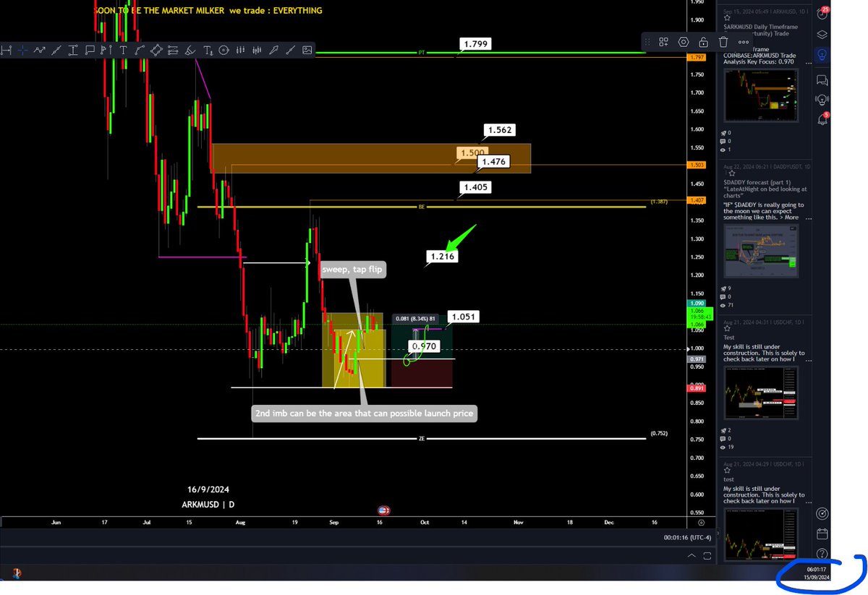Select the 1.562 price label
The width and height of the screenshot is (868, 595).
click(x=500, y=130)
